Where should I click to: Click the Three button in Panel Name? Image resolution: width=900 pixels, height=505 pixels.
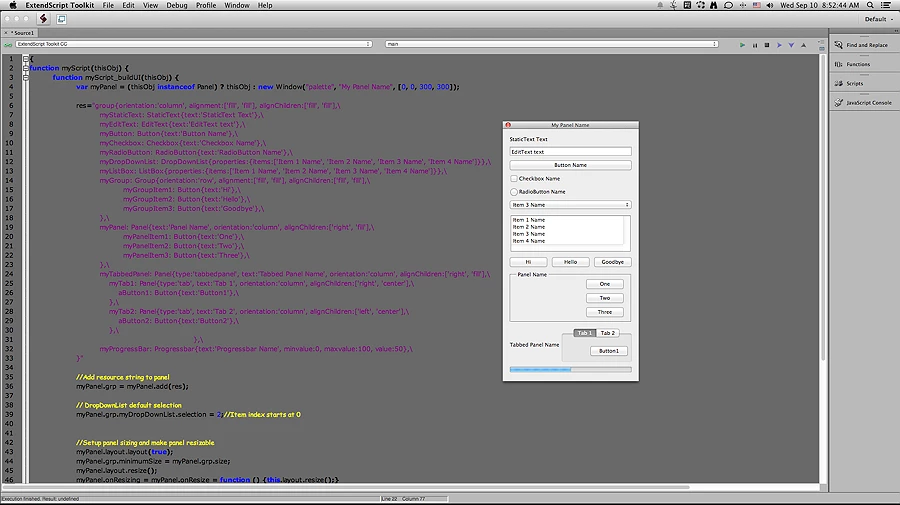(604, 312)
